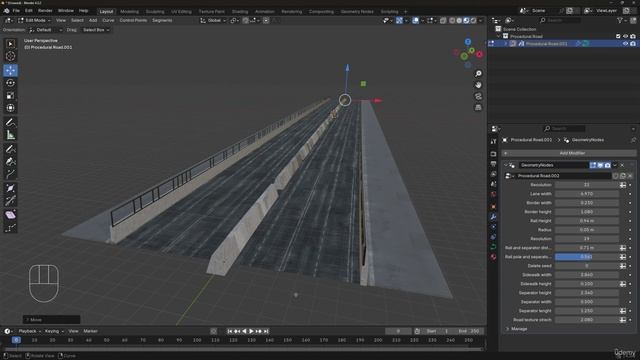Screen dimensions: 640x360
Task: Expand Procedural Road.001 in outliner
Action: pyautogui.click(x=506, y=44)
